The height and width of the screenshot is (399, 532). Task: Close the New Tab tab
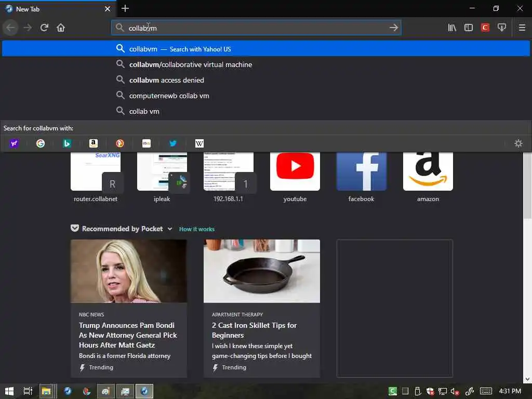point(108,9)
